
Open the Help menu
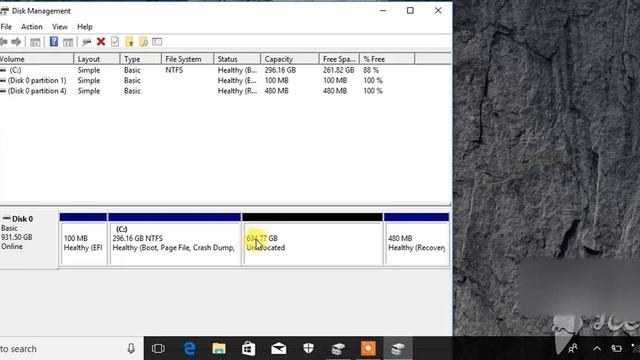(x=85, y=27)
